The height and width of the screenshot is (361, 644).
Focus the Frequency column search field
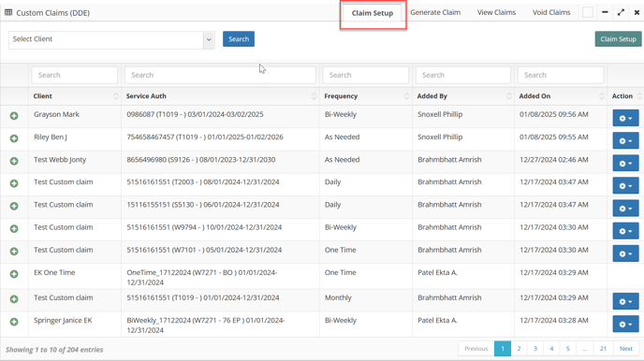366,75
